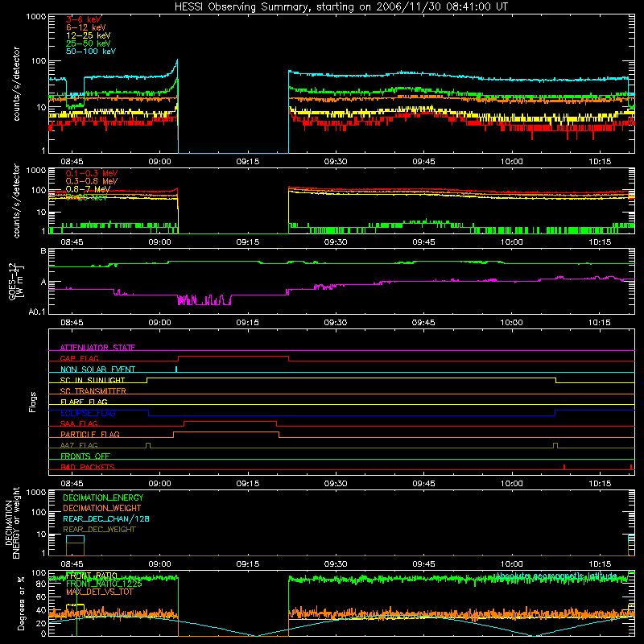644x644 pixels.
Task: Select the DECIMATION_WEIGHT legend label
Action: click(102, 508)
